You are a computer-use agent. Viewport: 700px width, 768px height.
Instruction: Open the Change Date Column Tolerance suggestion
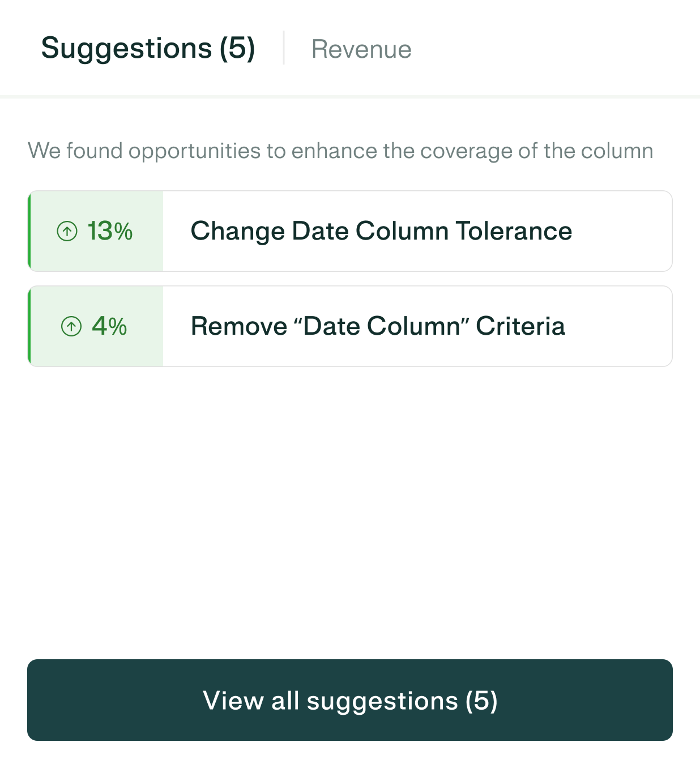click(x=381, y=231)
